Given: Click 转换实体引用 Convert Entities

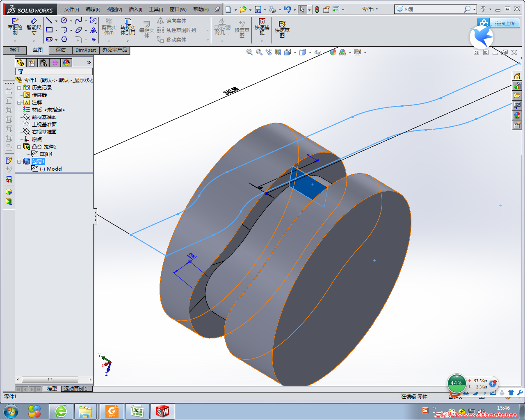Looking at the screenshot, I should point(128,27).
